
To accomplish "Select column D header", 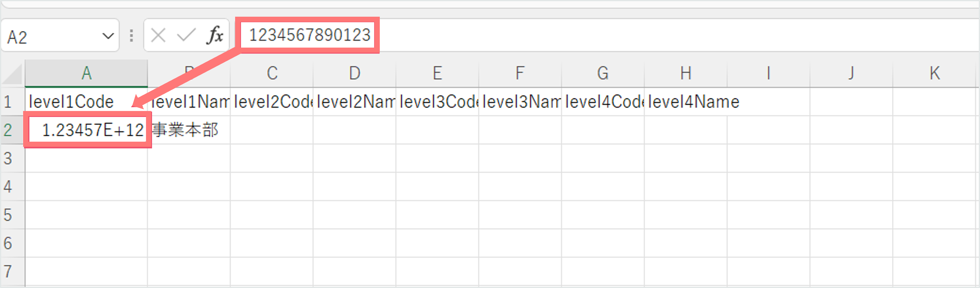I will coord(354,73).
